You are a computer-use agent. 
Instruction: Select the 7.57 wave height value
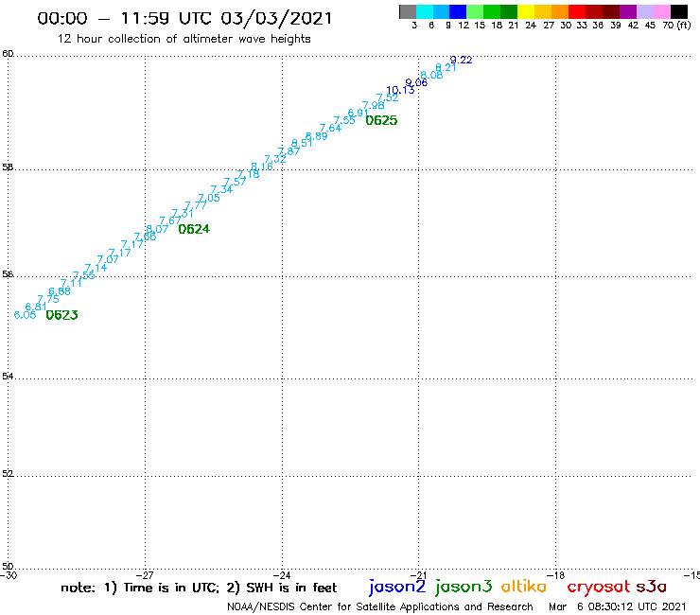pos(235,183)
